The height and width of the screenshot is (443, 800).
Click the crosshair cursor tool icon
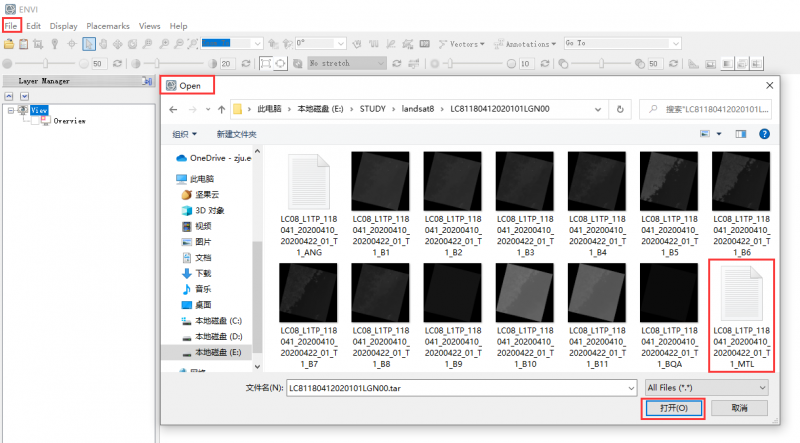(x=71, y=44)
